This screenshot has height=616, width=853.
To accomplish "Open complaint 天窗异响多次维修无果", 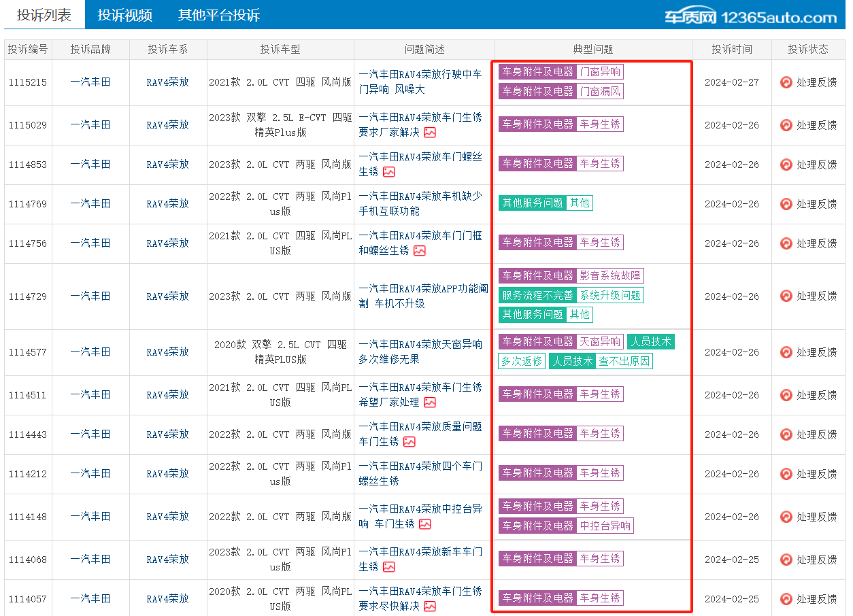I will 420,352.
